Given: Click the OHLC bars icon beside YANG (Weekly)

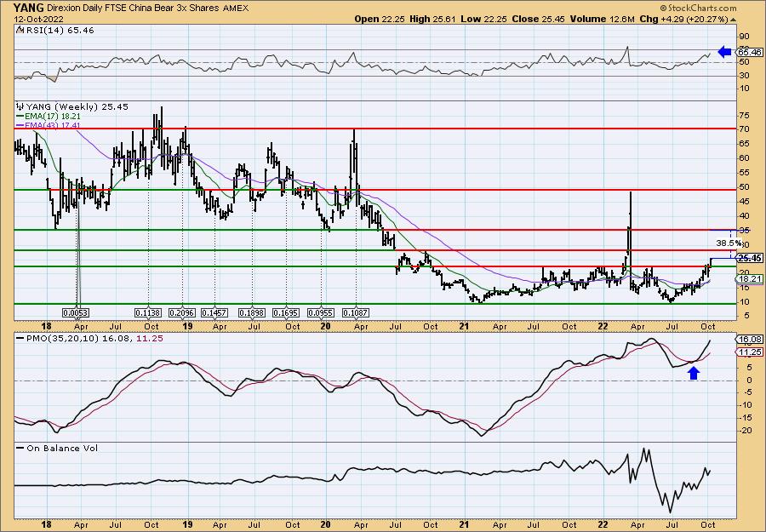Looking at the screenshot, I should click(20, 106).
